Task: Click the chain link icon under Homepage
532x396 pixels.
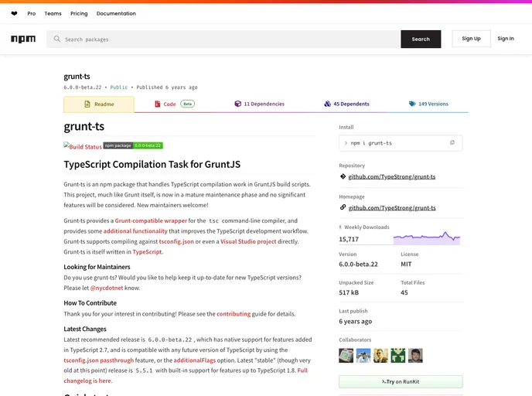Action: point(343,207)
